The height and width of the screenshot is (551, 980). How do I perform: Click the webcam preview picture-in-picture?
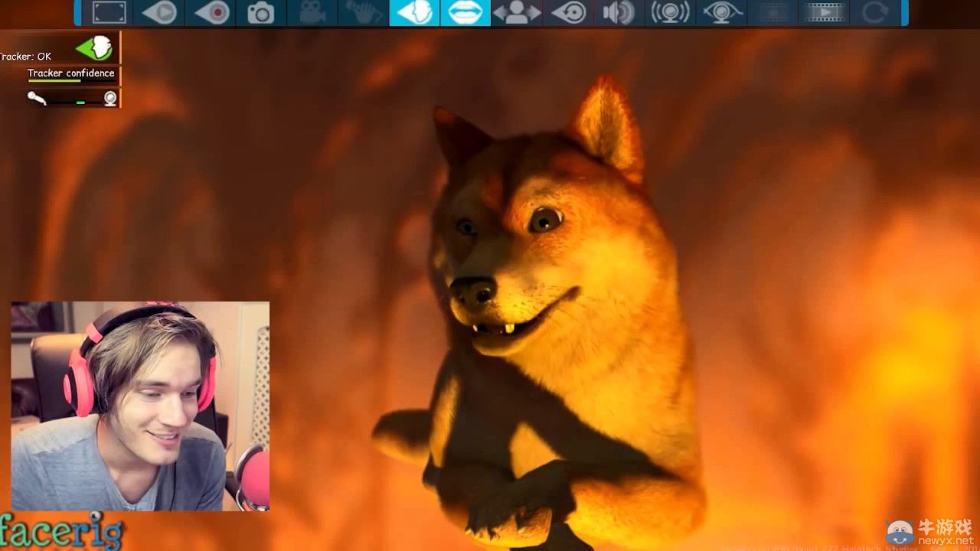point(140,406)
